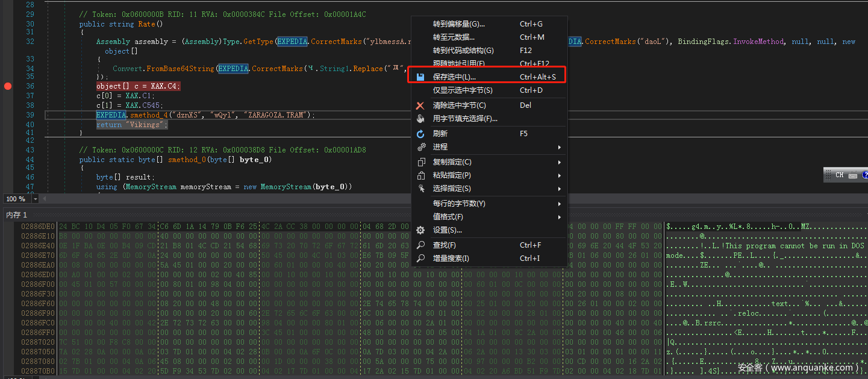Toggle the red breakpoint dot on line 36

(x=8, y=86)
